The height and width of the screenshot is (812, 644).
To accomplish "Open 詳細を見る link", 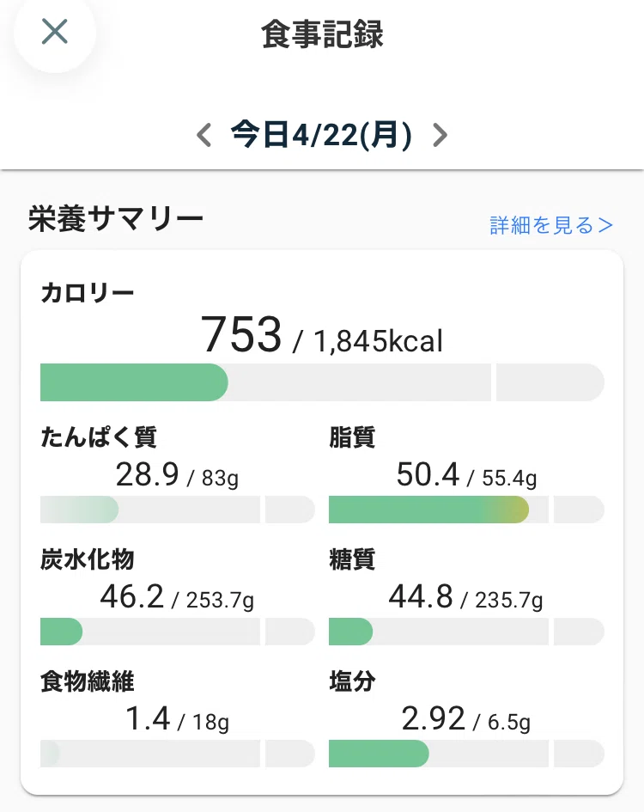I will (551, 225).
